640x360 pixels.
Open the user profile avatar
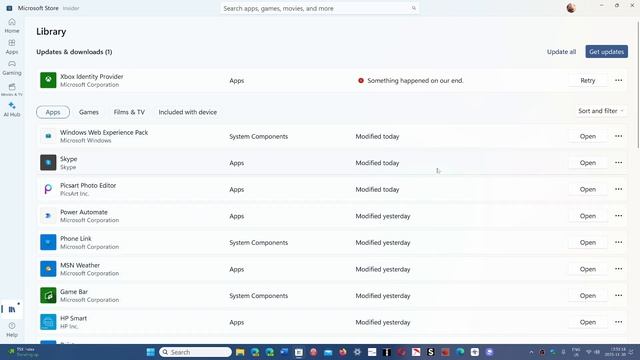(571, 8)
